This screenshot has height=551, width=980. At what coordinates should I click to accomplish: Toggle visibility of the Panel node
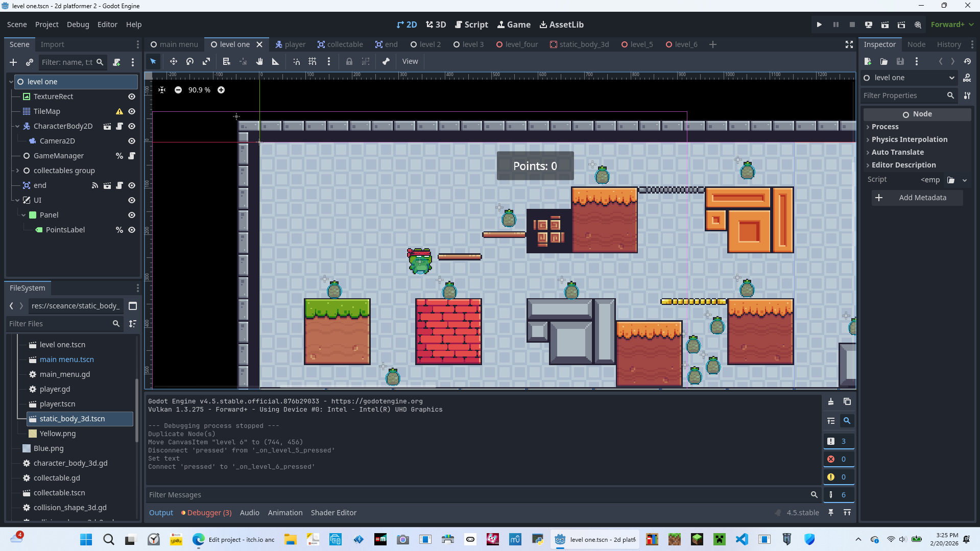pos(132,215)
